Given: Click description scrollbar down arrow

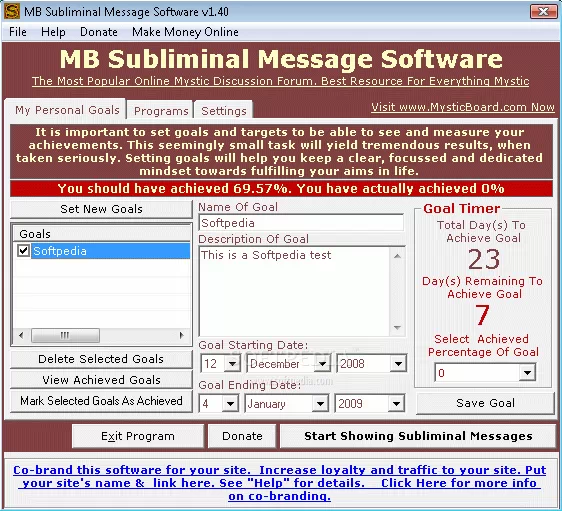Looking at the screenshot, I should click(397, 328).
